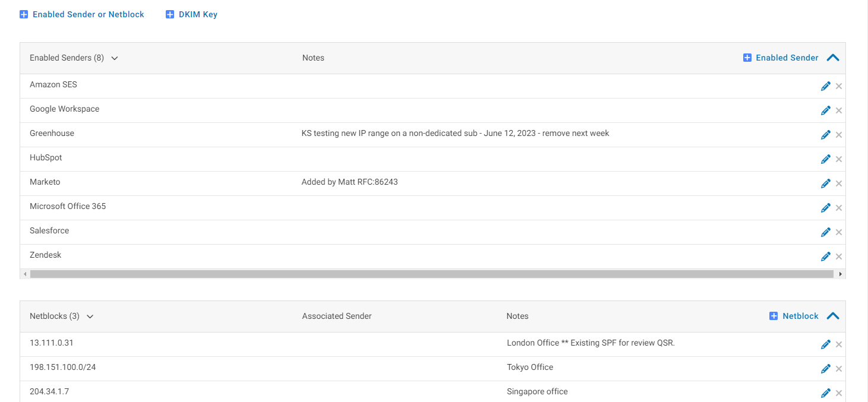Add an Enabled Sender or Netblock
Image resolution: width=868 pixels, height=402 pixels.
click(82, 14)
